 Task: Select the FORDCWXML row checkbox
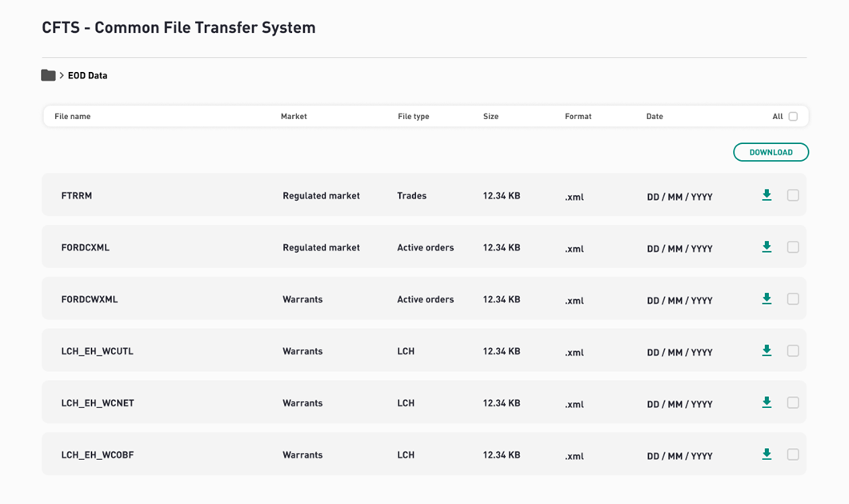(x=793, y=299)
